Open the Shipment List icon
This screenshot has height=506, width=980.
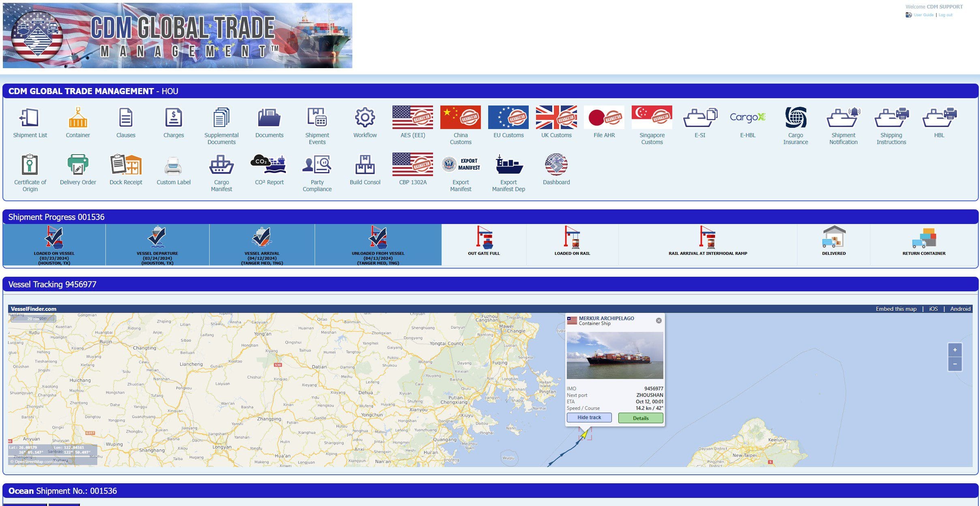pos(30,118)
